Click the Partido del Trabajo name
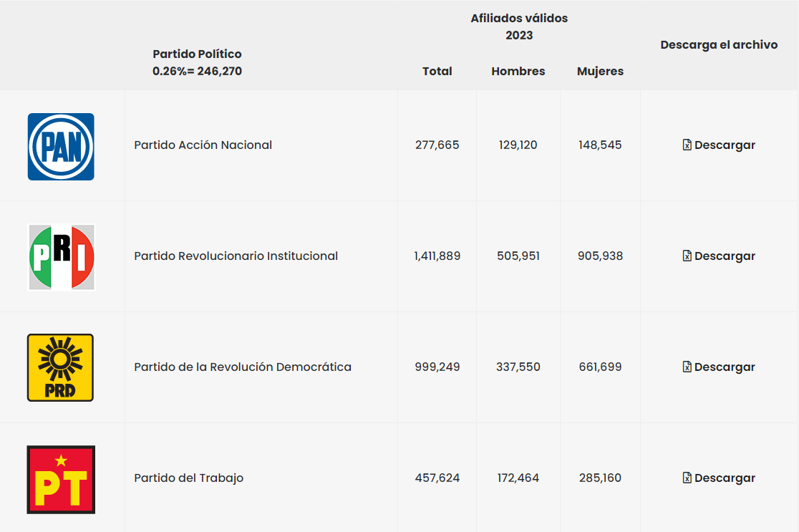 click(188, 478)
